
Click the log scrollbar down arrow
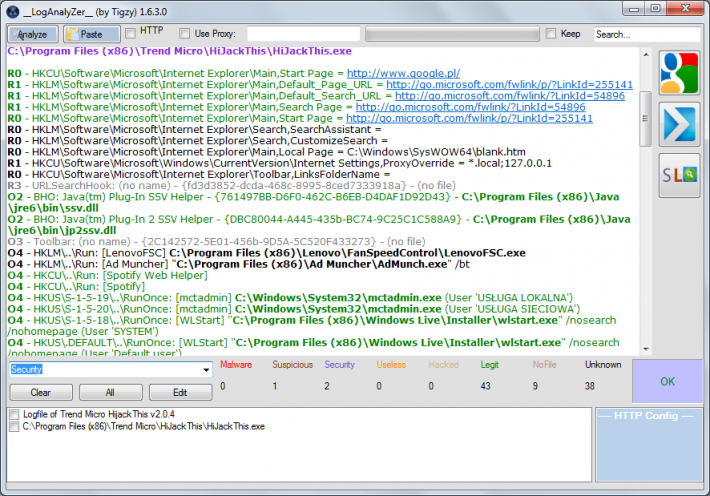pos(646,349)
